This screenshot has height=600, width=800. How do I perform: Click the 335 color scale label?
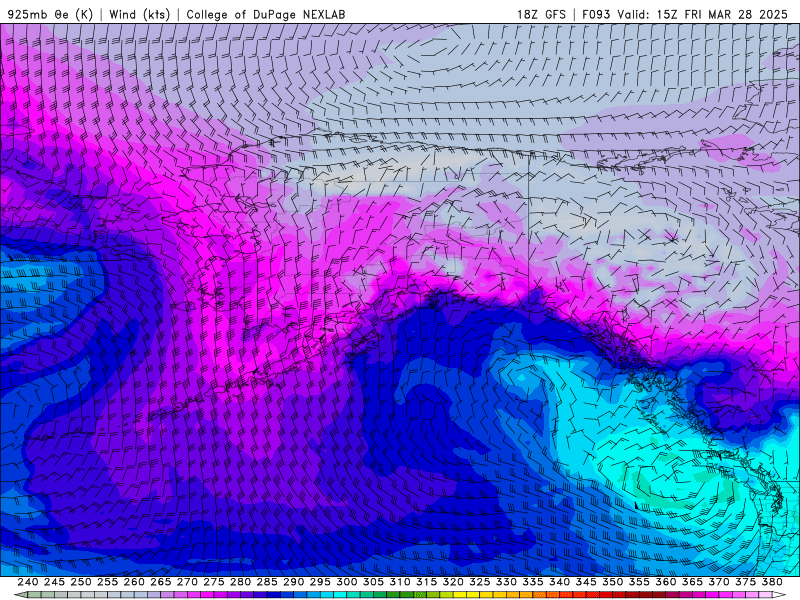[x=533, y=582]
